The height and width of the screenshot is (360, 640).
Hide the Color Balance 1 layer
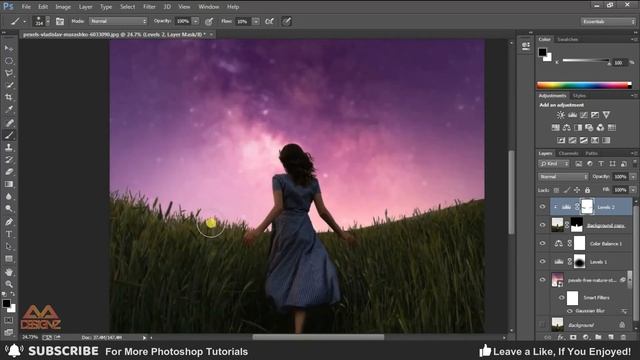click(542, 243)
